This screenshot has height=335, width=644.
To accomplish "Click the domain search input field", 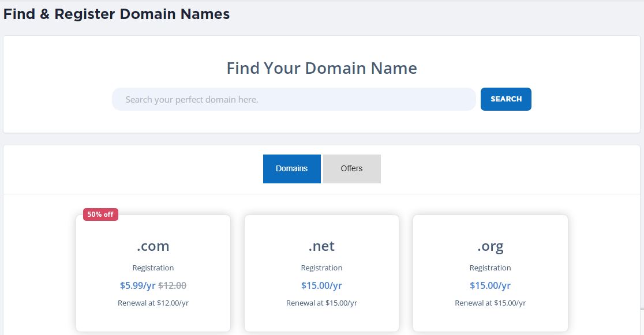I will (293, 99).
